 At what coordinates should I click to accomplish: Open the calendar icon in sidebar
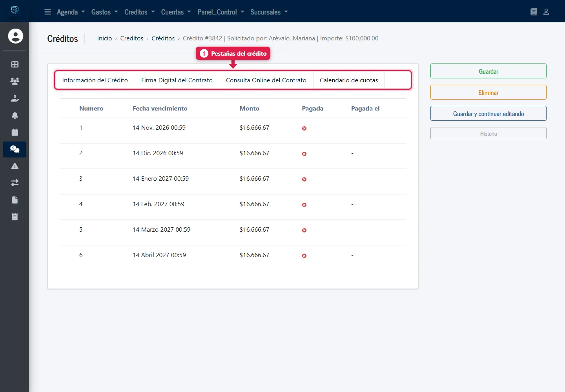15,132
